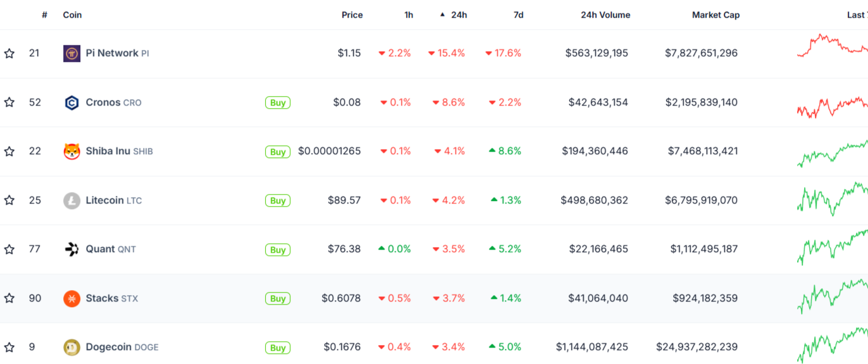Open the Quant QNT coin link
Screen dimensions: 868x364
(x=111, y=250)
